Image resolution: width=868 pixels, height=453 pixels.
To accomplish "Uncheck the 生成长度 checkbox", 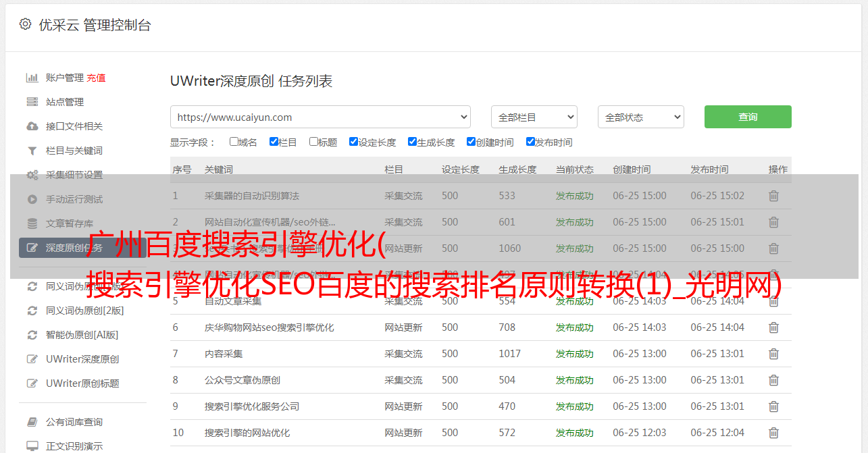I will pyautogui.click(x=412, y=142).
